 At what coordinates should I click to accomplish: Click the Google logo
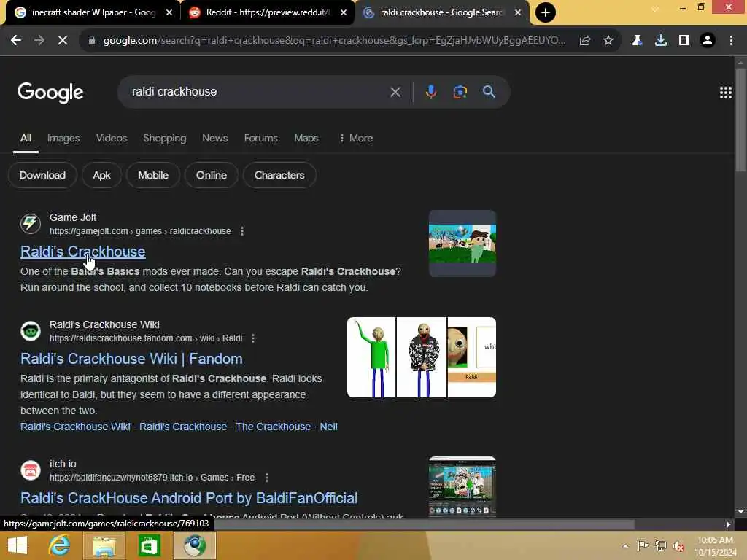50,93
